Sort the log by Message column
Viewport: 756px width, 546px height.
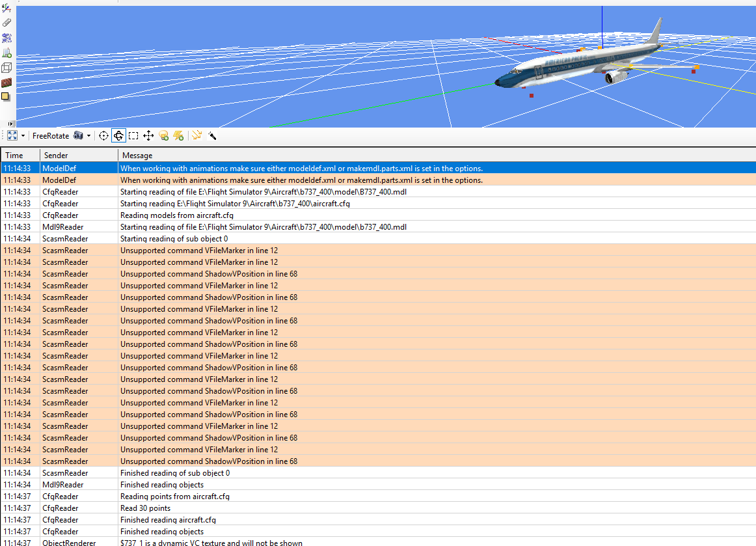pyautogui.click(x=437, y=156)
